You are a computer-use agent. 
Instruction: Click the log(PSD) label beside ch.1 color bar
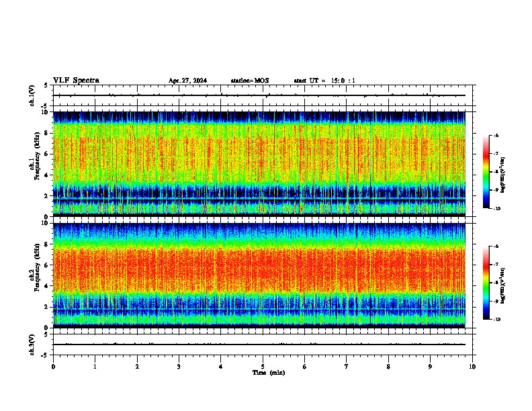tap(503, 175)
